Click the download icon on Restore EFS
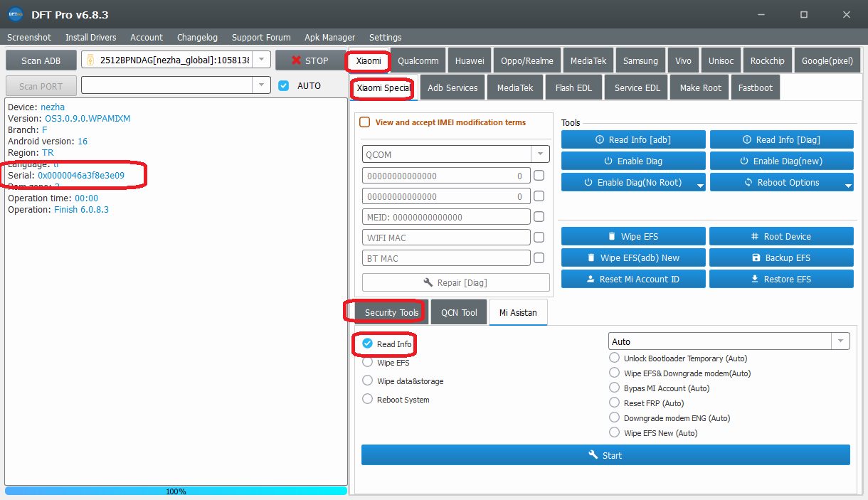This screenshot has width=868, height=500. (x=755, y=280)
